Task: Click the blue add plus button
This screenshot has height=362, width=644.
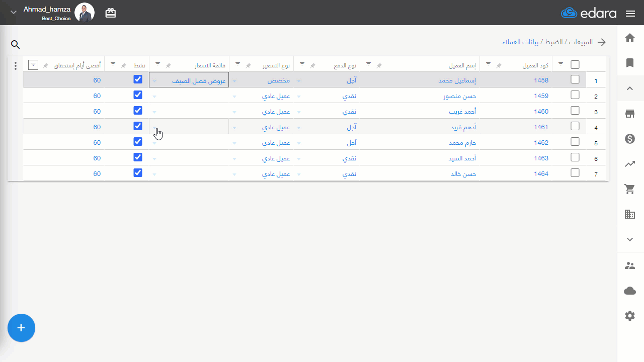Action: (21, 328)
